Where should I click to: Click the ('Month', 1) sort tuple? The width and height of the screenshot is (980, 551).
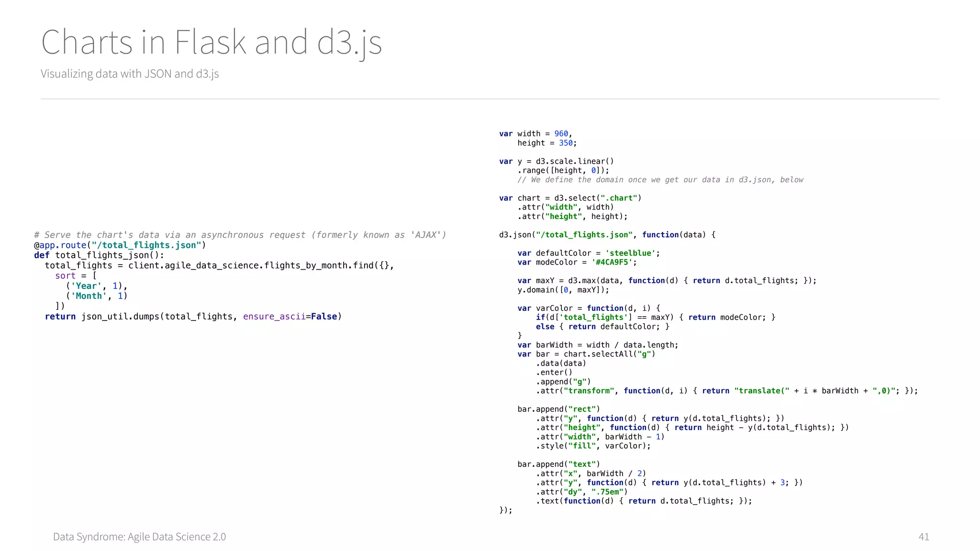(x=97, y=296)
